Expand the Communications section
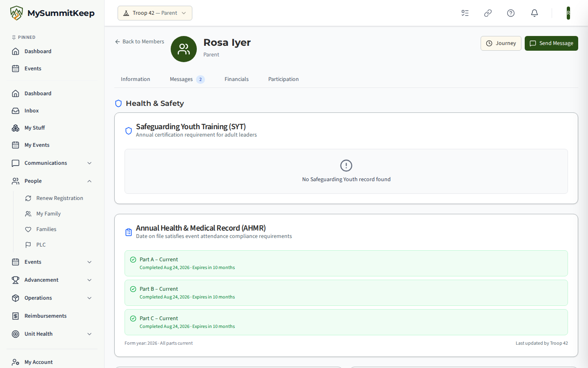The width and height of the screenshot is (588, 368). click(52, 163)
